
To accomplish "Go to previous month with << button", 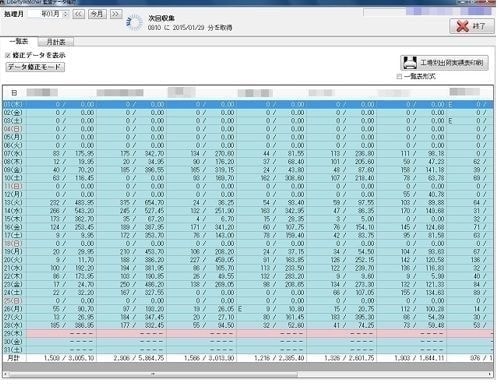I will (x=79, y=14).
